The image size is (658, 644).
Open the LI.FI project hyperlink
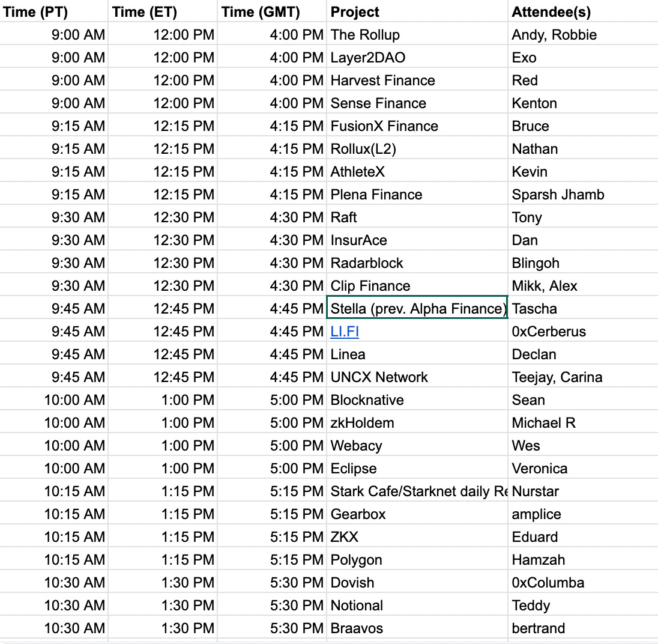pos(345,331)
